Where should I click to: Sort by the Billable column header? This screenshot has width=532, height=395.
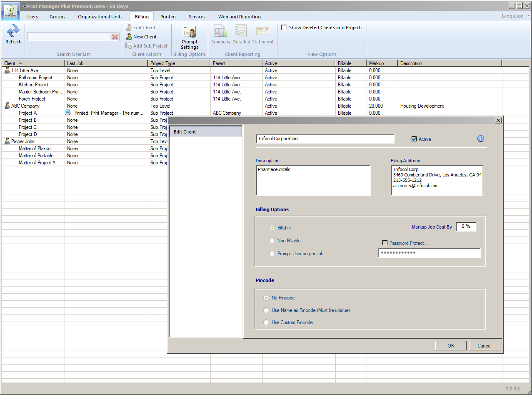coord(351,63)
